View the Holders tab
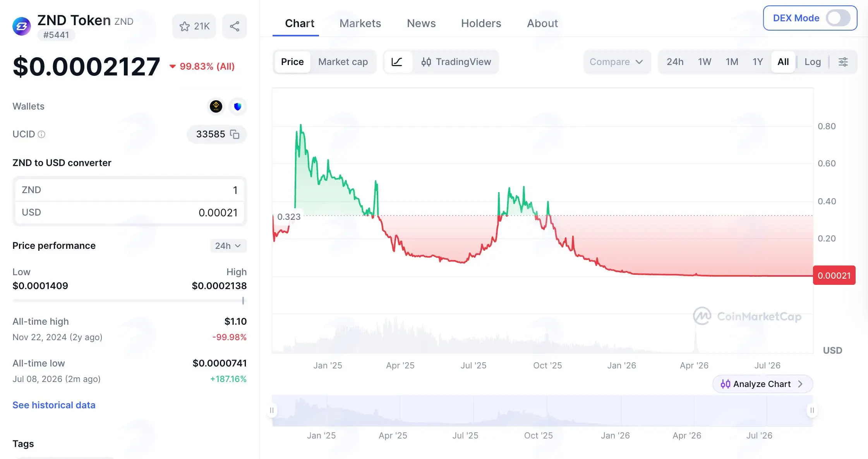This screenshot has width=868, height=459. pyautogui.click(x=481, y=23)
